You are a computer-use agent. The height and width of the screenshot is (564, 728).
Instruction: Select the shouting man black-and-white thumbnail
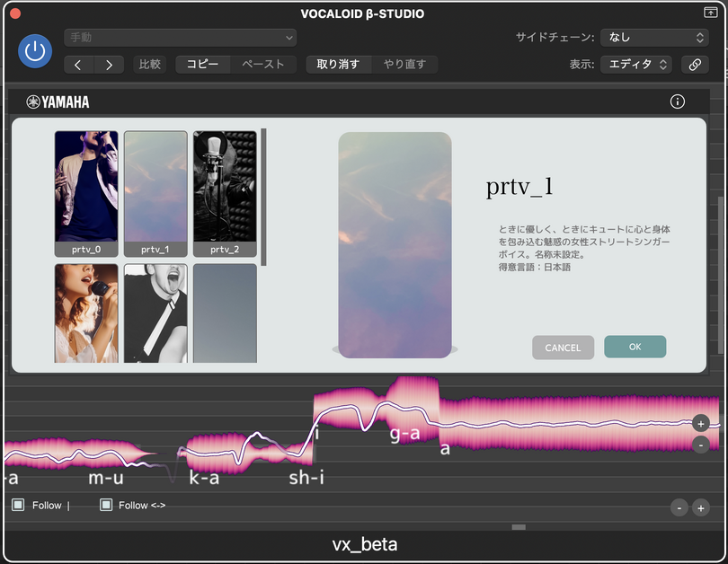click(155, 313)
